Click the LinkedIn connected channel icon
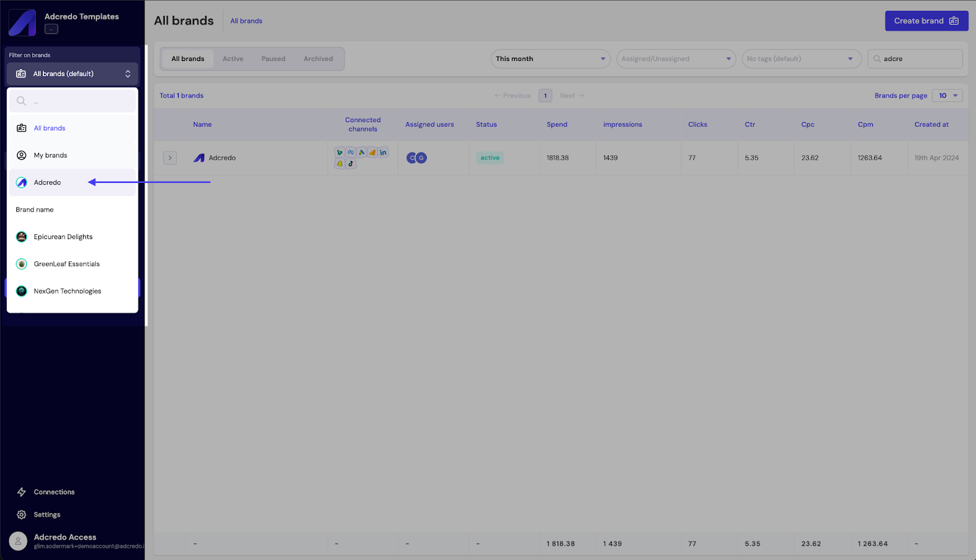 [383, 153]
